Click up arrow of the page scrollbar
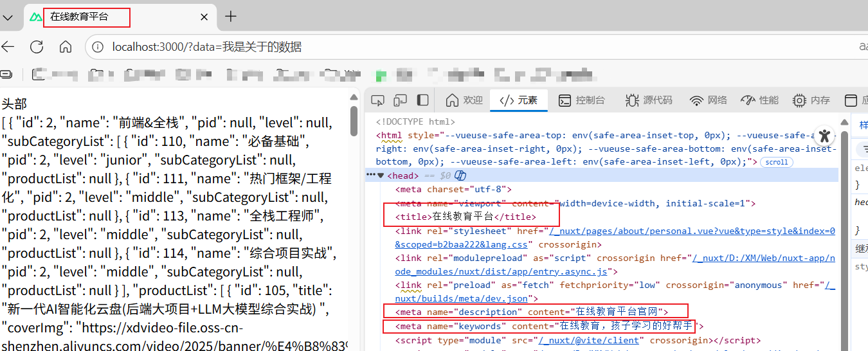This screenshot has height=351, width=868. pos(354,97)
